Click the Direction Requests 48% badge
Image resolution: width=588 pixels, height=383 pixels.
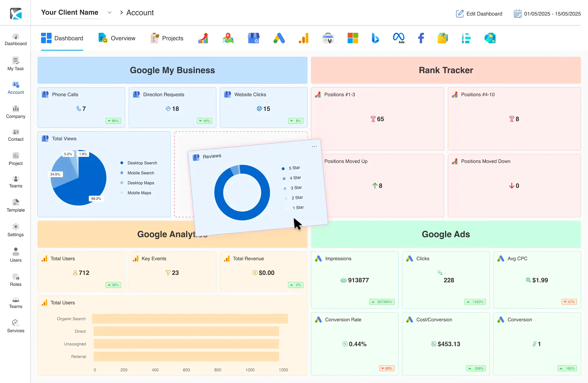tap(205, 121)
